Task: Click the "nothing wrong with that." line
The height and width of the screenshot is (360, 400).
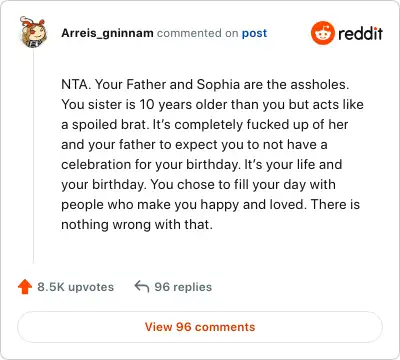Action: 137,225
